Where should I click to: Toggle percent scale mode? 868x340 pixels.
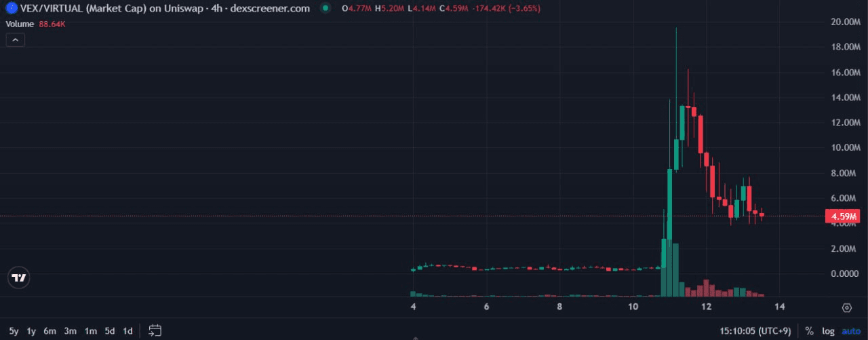pos(809,331)
